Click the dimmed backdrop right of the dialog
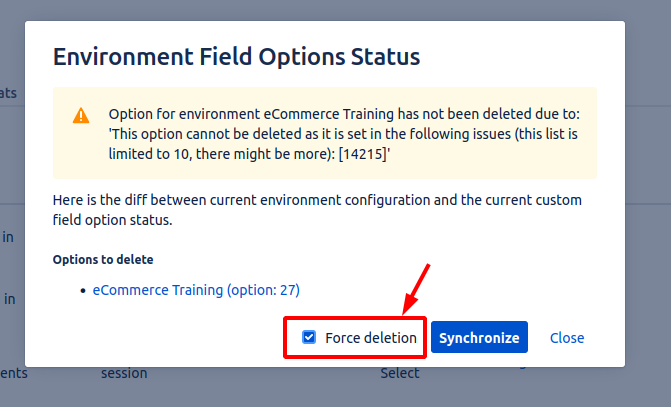 tap(648, 200)
